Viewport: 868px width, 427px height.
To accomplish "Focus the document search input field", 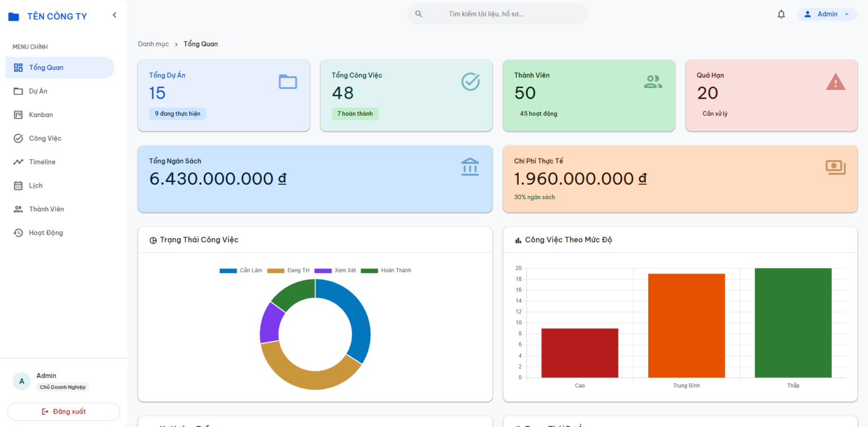I will [x=497, y=14].
